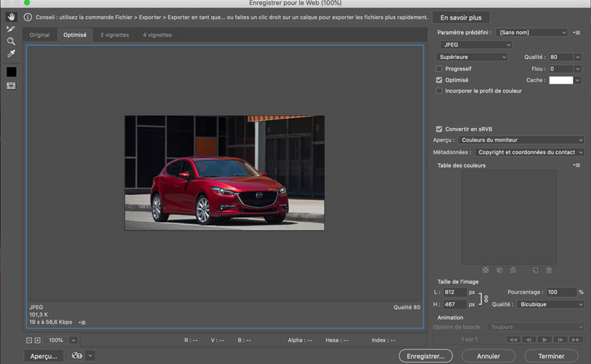Uncheck the Optimisé checkbox
The height and width of the screenshot is (364, 591).
pos(439,80)
